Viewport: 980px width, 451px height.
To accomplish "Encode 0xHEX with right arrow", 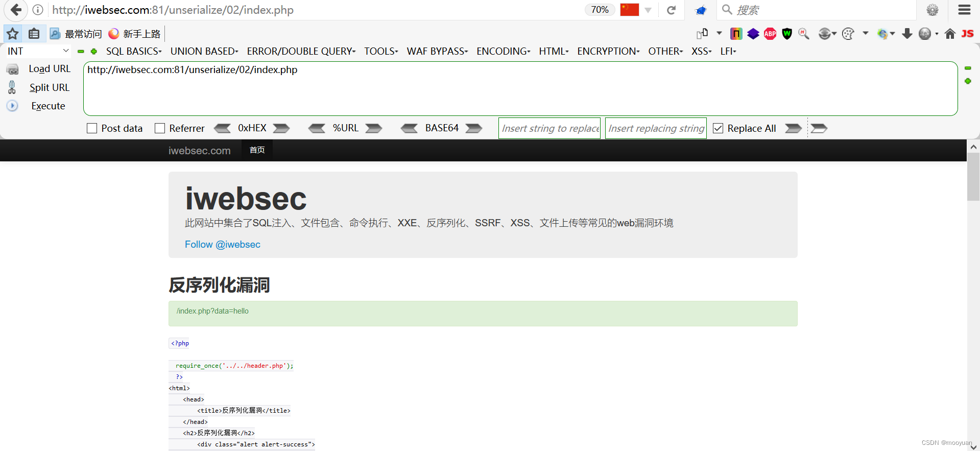I will click(281, 128).
